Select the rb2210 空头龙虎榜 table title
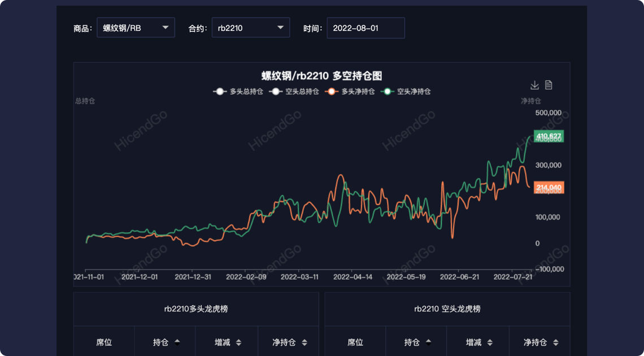This screenshot has height=356, width=644. [x=447, y=309]
